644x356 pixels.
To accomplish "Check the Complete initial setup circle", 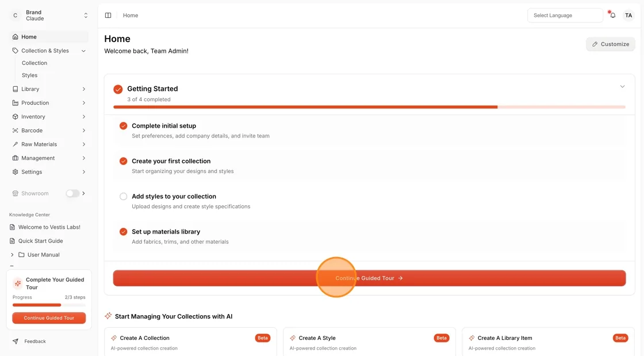I will pyautogui.click(x=123, y=125).
